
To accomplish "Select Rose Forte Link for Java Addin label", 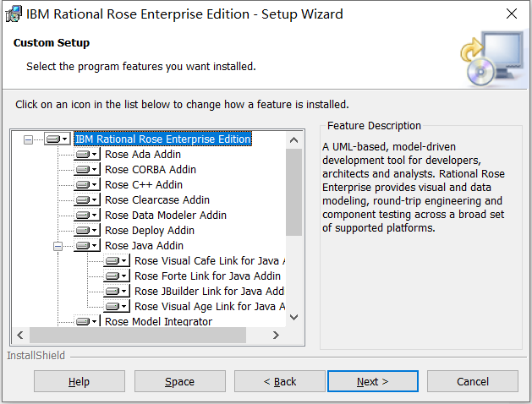I will 208,276.
